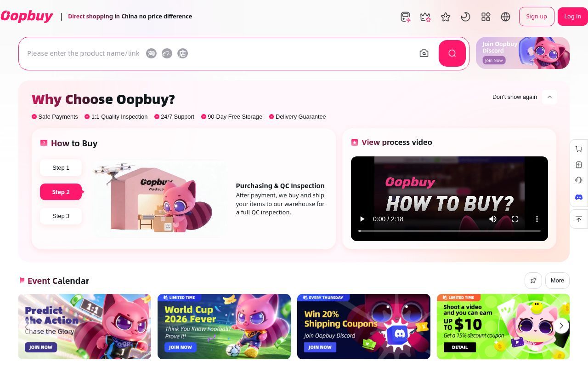Click the Why Choose Oopbuy? title
The height and width of the screenshot is (368, 588).
(103, 99)
